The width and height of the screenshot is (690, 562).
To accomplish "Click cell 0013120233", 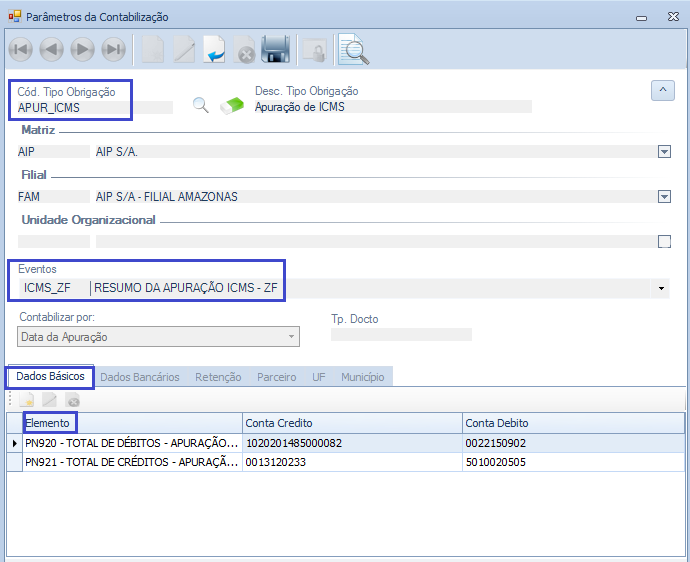I will 352,462.
